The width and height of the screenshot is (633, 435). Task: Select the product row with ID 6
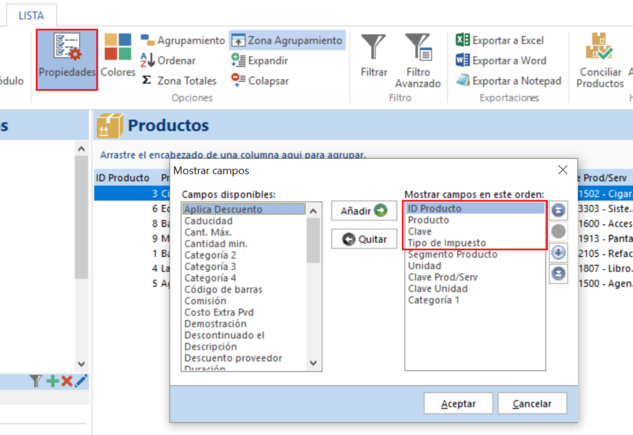(x=132, y=209)
